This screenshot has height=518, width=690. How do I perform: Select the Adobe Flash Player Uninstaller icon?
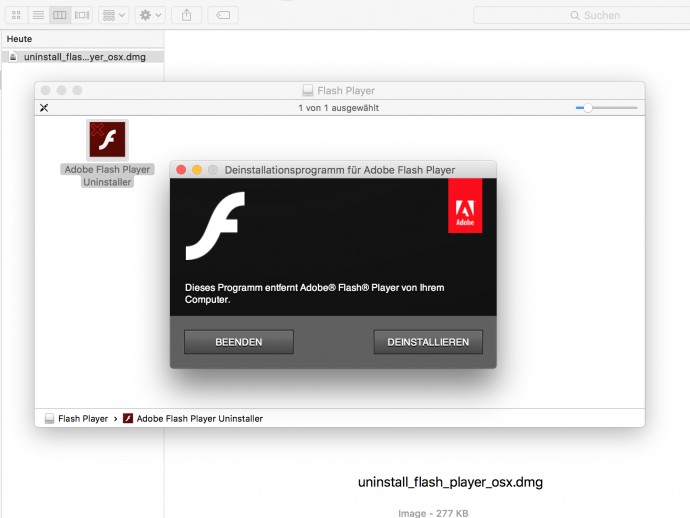point(107,140)
